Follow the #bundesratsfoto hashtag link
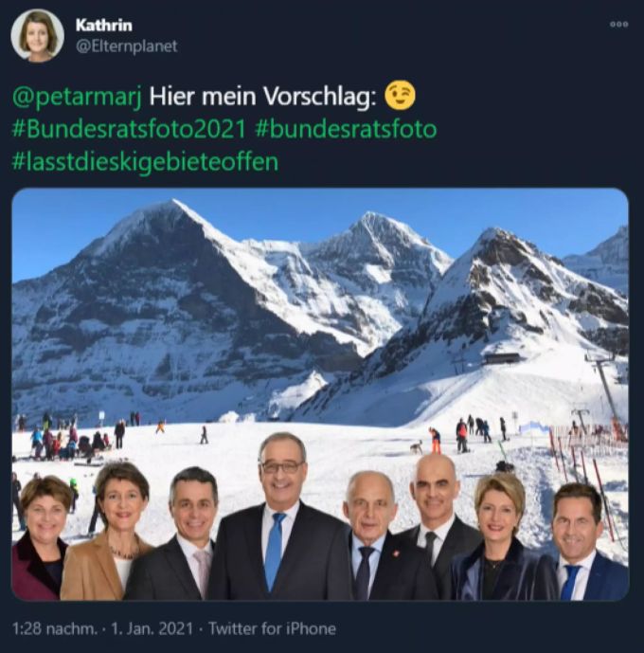This screenshot has width=644, height=653. tap(346, 129)
